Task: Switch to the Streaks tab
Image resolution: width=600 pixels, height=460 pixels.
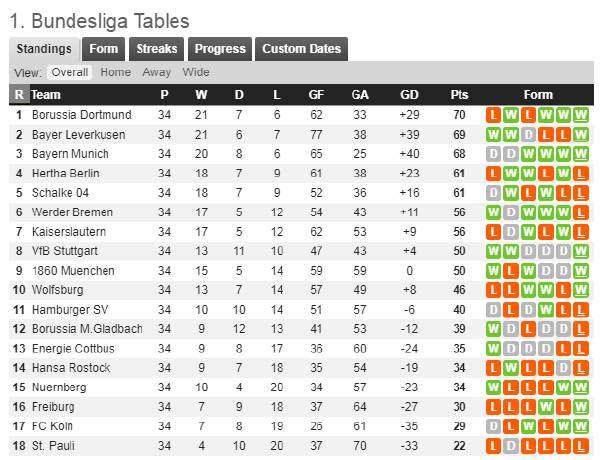Action: pyautogui.click(x=157, y=49)
